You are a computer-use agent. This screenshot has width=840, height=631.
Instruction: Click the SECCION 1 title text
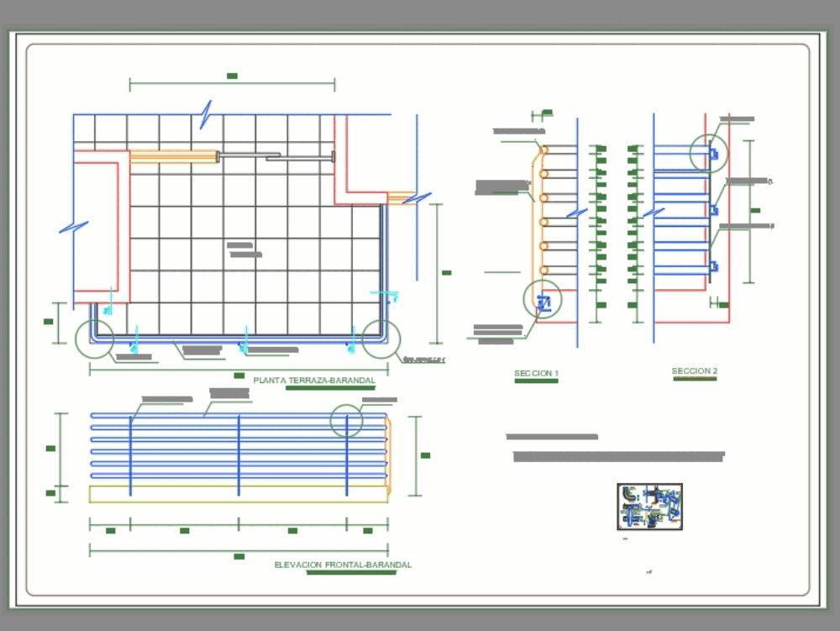pos(536,373)
